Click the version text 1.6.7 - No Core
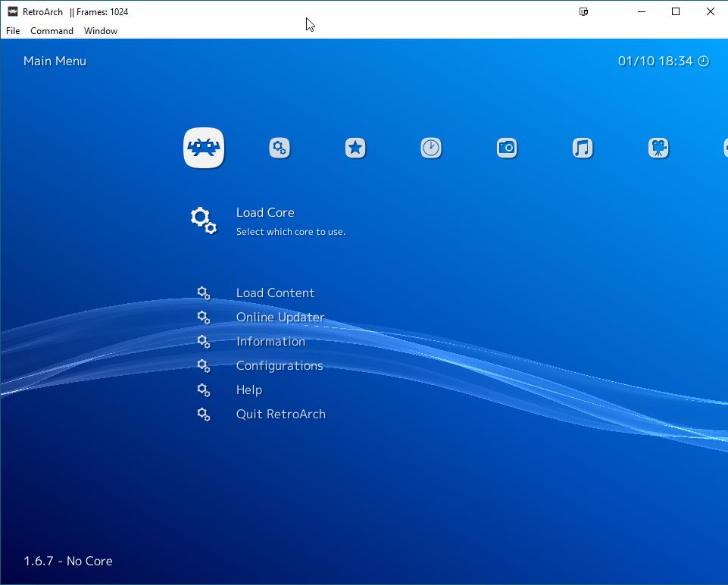The width and height of the screenshot is (728, 585). 66,562
